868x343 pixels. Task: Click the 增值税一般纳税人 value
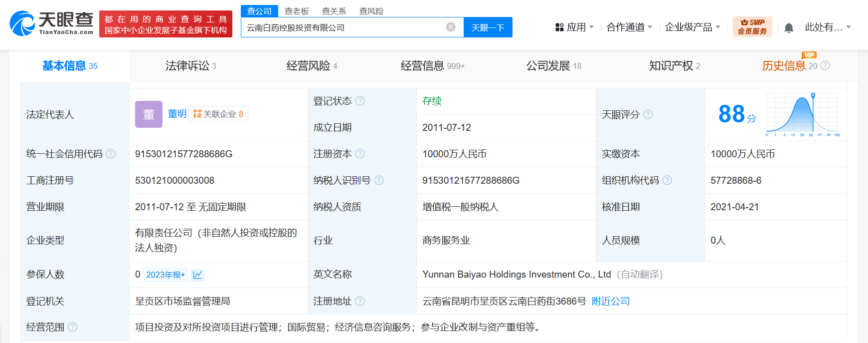[460, 207]
